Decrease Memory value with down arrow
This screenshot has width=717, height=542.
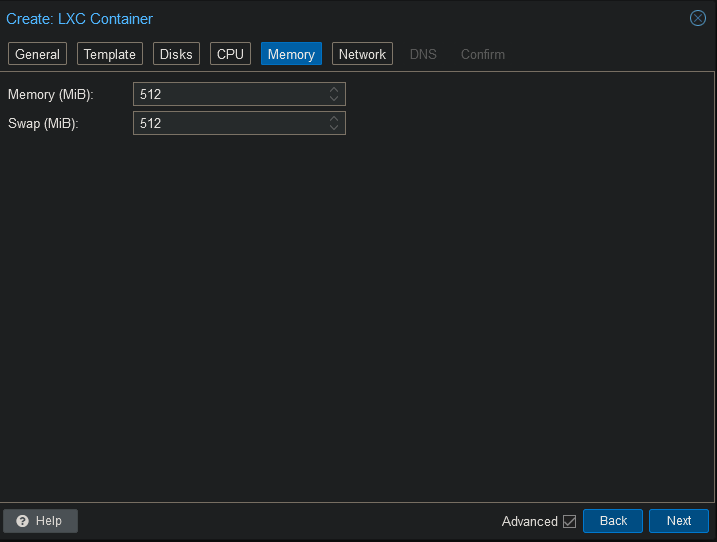point(334,99)
